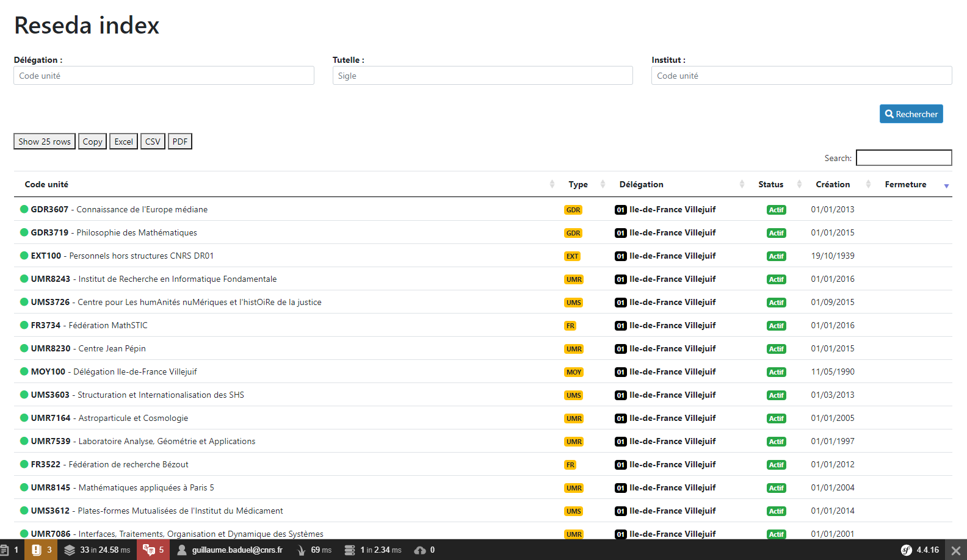Click GDR type badge for GDR3607

tap(573, 210)
